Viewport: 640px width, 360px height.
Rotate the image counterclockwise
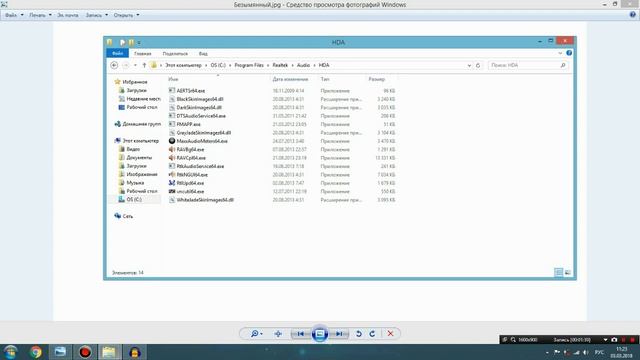click(358, 334)
